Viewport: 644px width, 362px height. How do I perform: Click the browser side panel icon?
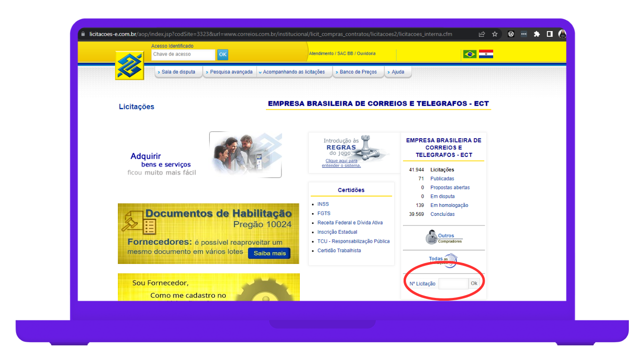[549, 34]
